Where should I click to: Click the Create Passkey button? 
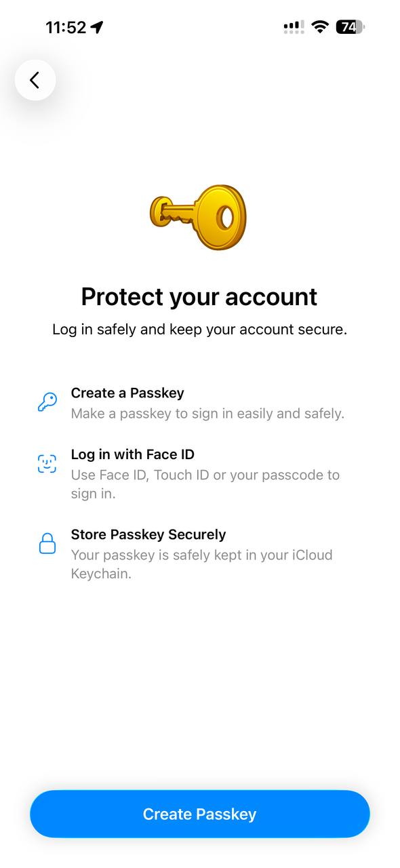(x=200, y=814)
